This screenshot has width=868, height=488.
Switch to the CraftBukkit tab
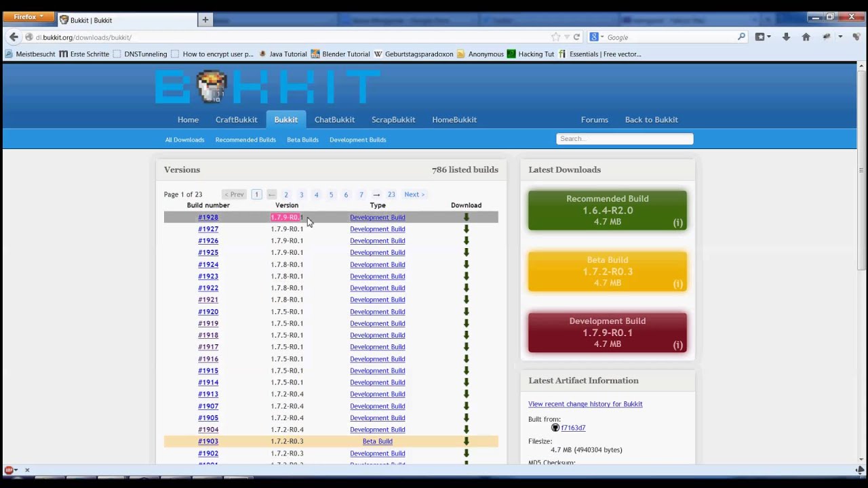236,120
